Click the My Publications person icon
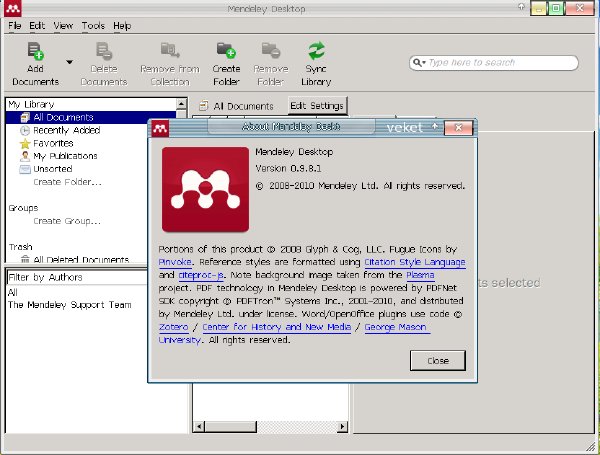This screenshot has height=455, width=600. click(25, 156)
